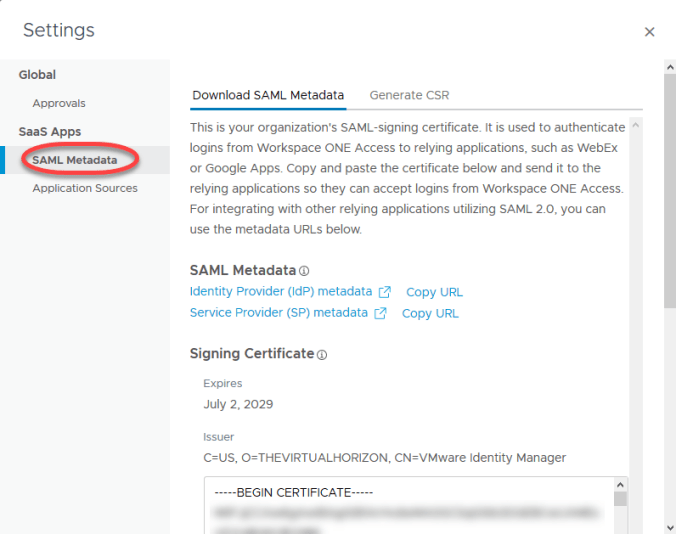This screenshot has width=676, height=534.
Task: Open Identity Provider (IdP) metadata link
Action: (281, 291)
